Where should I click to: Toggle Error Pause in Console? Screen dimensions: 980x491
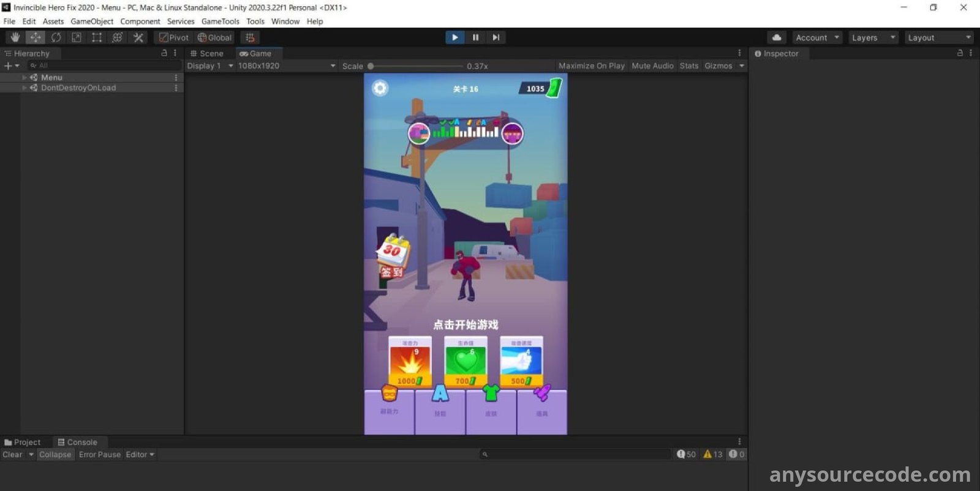pyautogui.click(x=99, y=454)
